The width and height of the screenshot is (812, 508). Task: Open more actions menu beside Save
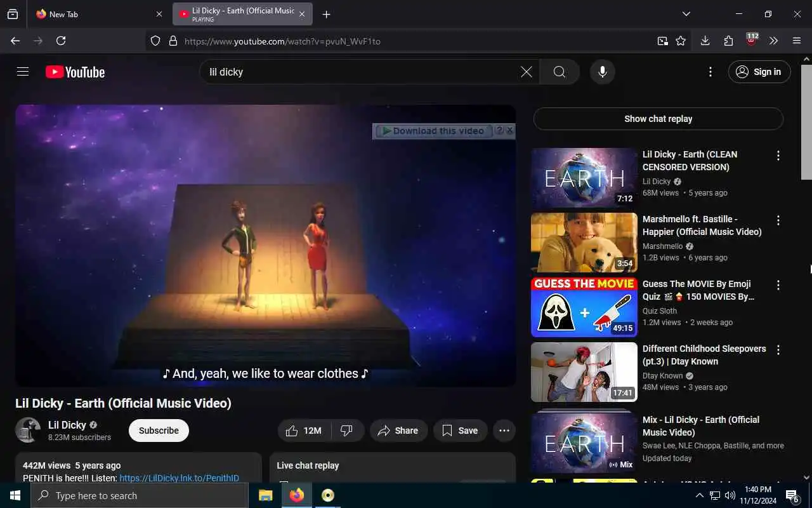tap(504, 431)
